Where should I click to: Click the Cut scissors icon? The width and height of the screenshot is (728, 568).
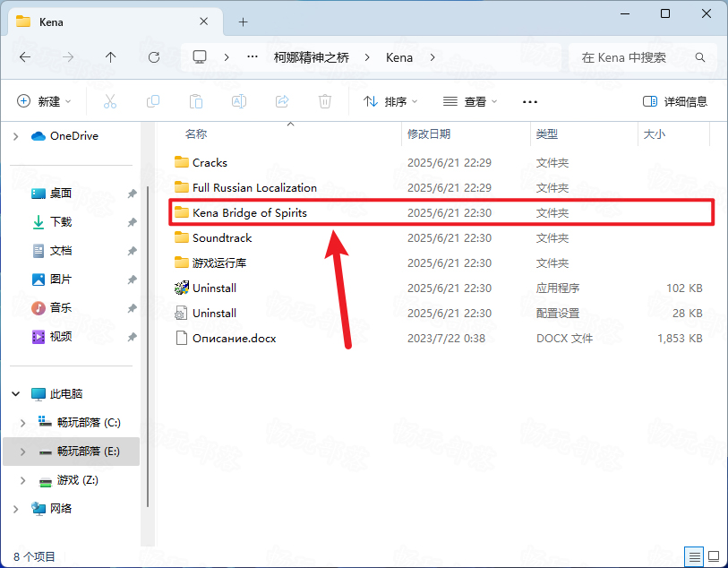pyautogui.click(x=110, y=101)
